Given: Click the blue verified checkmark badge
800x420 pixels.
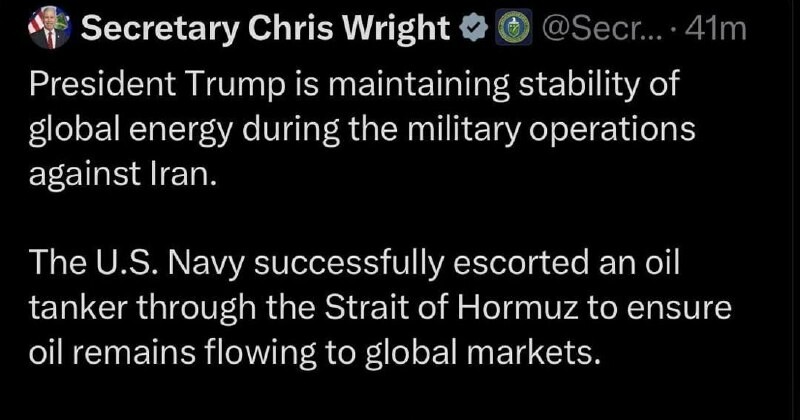Looking at the screenshot, I should 471,30.
